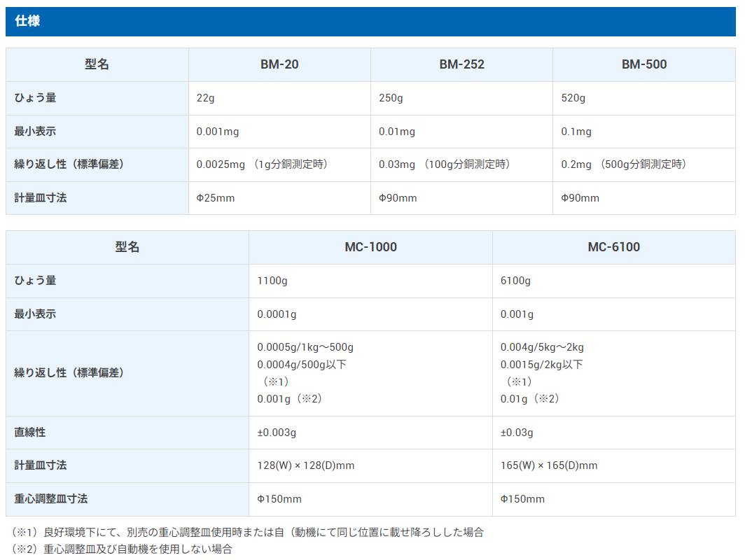Click the BM-252 column header
The width and height of the screenshot is (745, 560).
tap(462, 64)
